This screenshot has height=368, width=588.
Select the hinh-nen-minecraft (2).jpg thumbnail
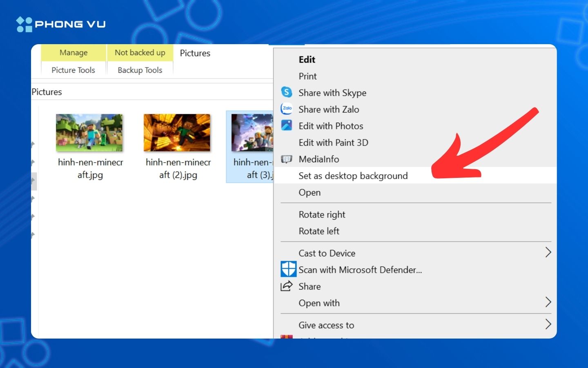point(177,133)
